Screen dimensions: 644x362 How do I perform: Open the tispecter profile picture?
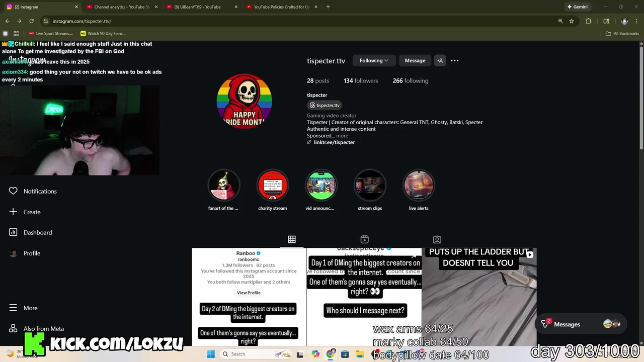(x=245, y=101)
